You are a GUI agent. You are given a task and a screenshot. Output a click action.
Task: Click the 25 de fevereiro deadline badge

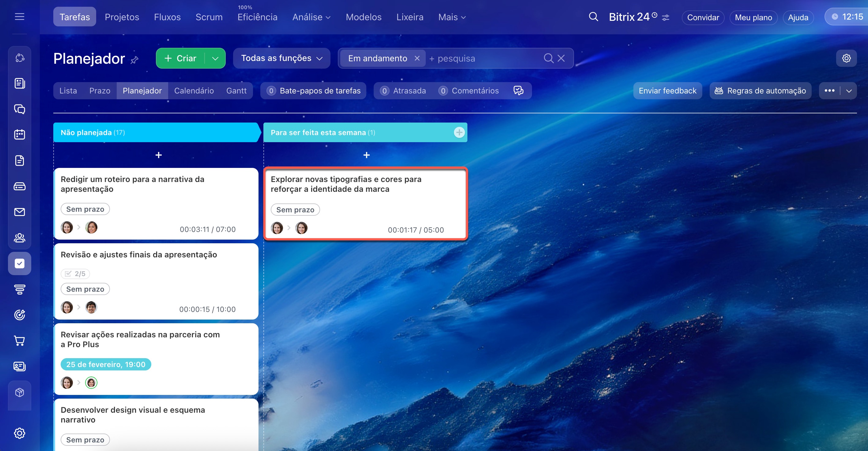click(106, 364)
